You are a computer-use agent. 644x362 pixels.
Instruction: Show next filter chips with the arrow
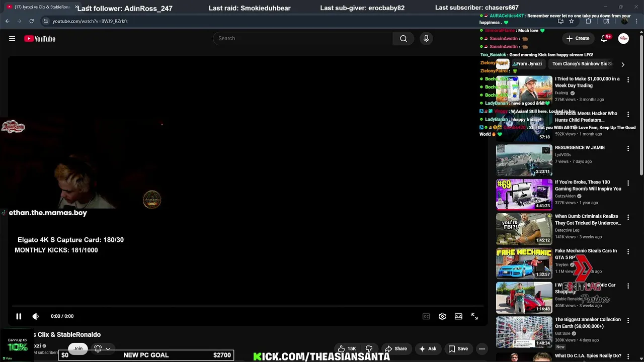coord(623,64)
